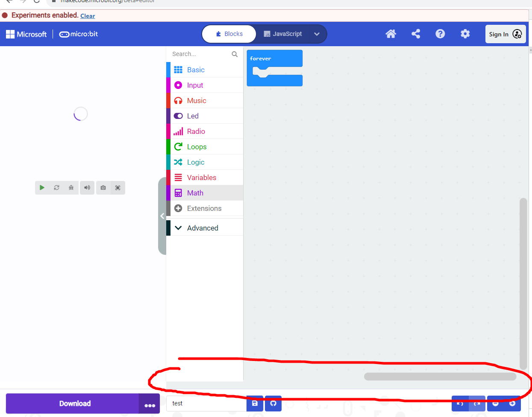Mute simulator sound
Image resolution: width=532 pixels, height=417 pixels.
(87, 187)
